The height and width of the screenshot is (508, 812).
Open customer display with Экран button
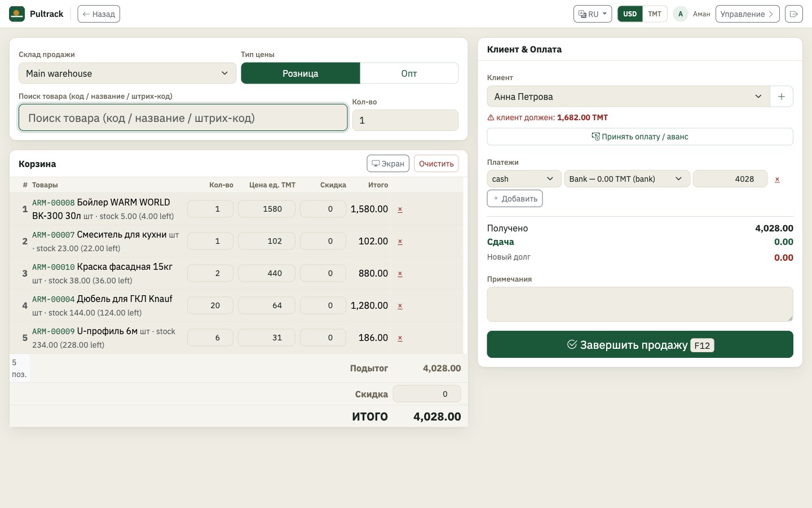[x=388, y=164]
